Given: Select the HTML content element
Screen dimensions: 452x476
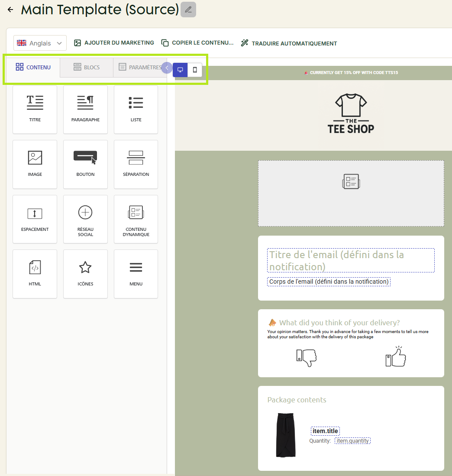Looking at the screenshot, I should click(35, 274).
